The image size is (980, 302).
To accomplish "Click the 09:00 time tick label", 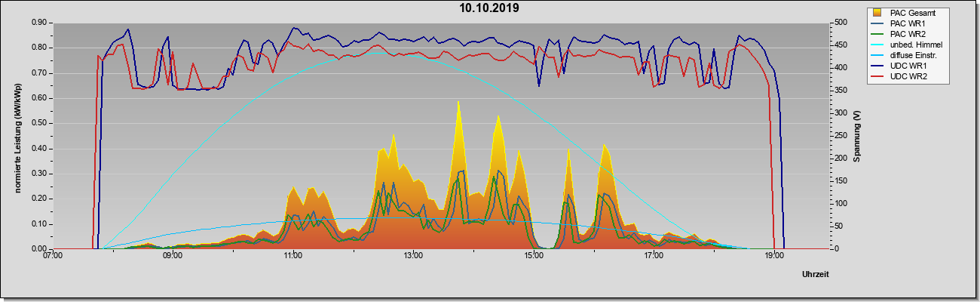I will (173, 257).
